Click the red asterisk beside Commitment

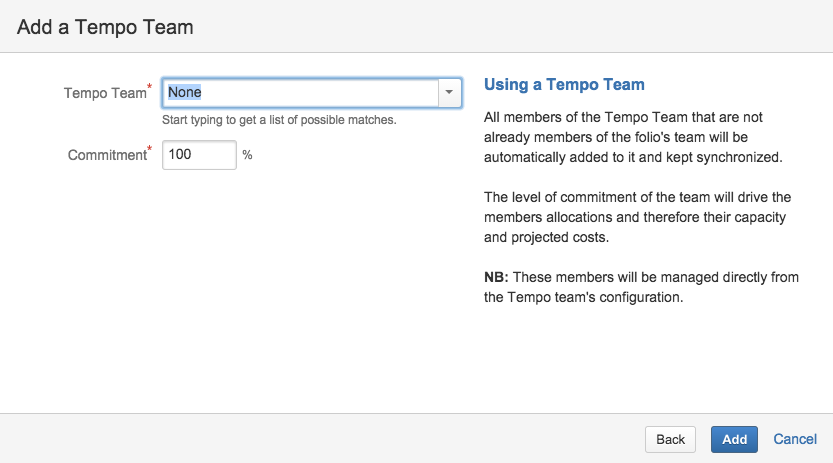(150, 150)
